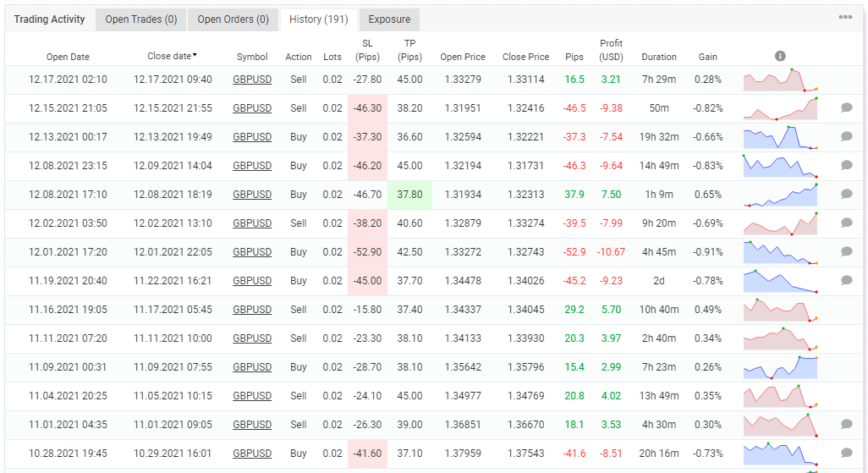Click close date 11.05.2021 10:15
The image size is (868, 473).
tap(173, 396)
